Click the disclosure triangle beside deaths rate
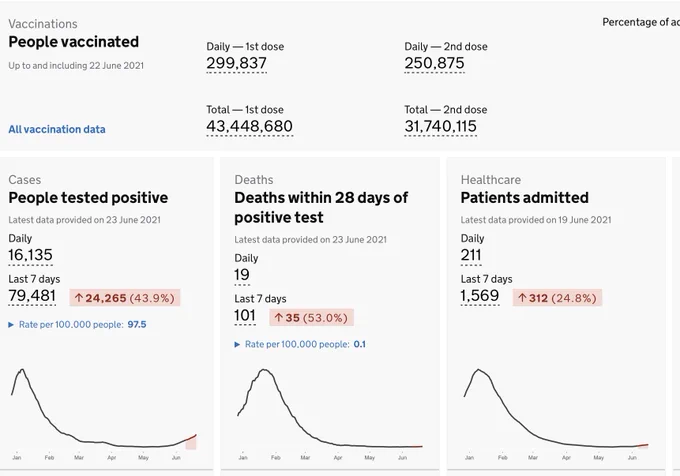The height and width of the screenshot is (476, 680). tap(237, 345)
